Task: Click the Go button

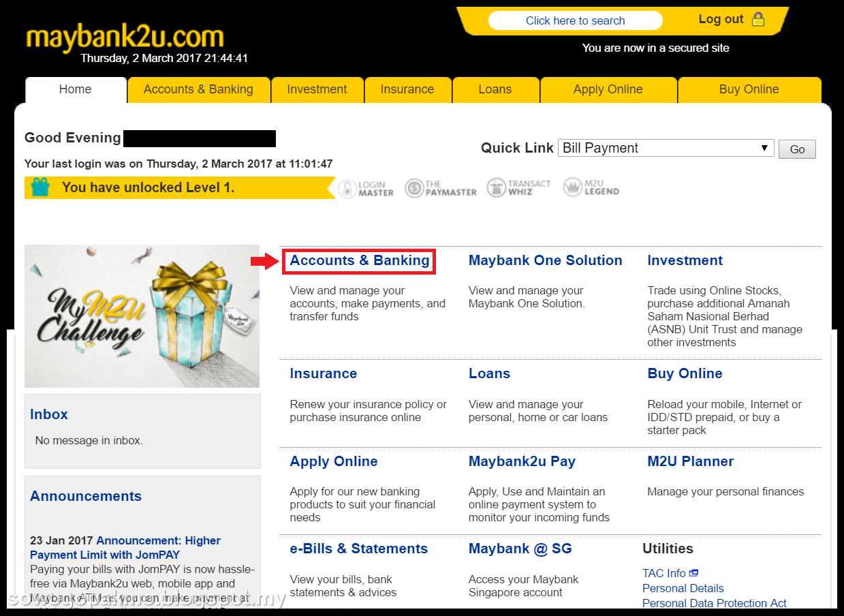Action: (x=797, y=149)
